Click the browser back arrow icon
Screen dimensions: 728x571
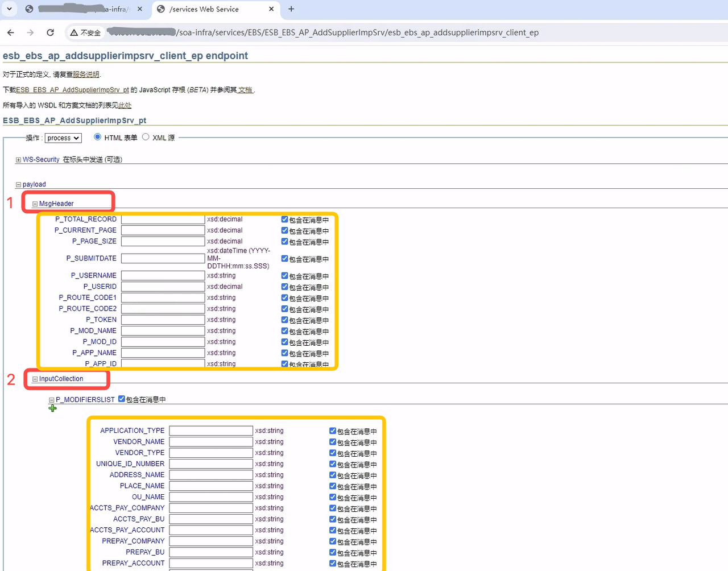click(x=11, y=32)
